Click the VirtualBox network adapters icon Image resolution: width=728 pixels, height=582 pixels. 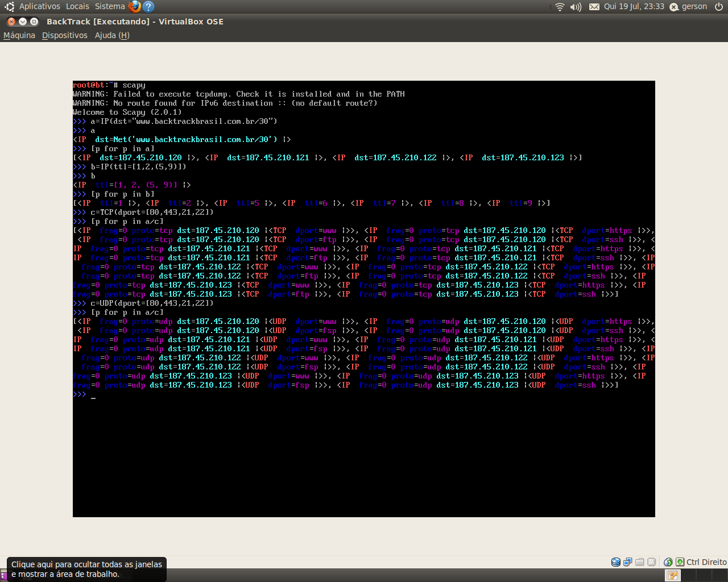[x=627, y=562]
